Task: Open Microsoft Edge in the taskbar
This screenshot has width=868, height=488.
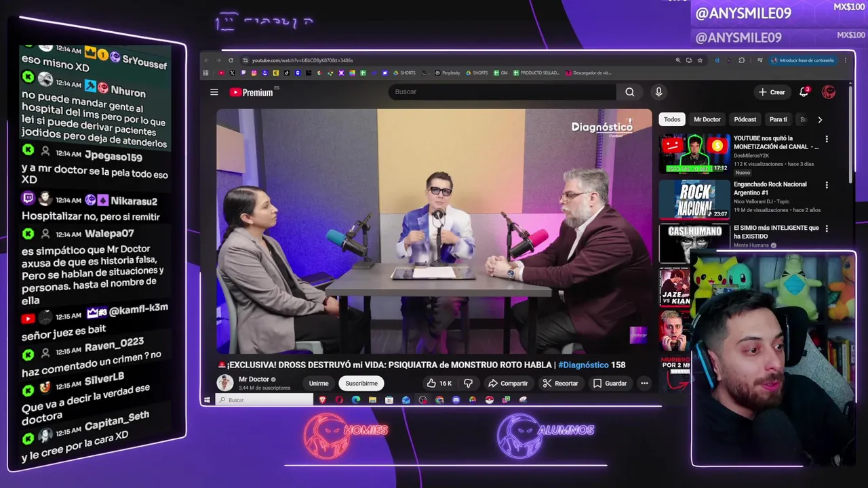Action: tap(356, 400)
